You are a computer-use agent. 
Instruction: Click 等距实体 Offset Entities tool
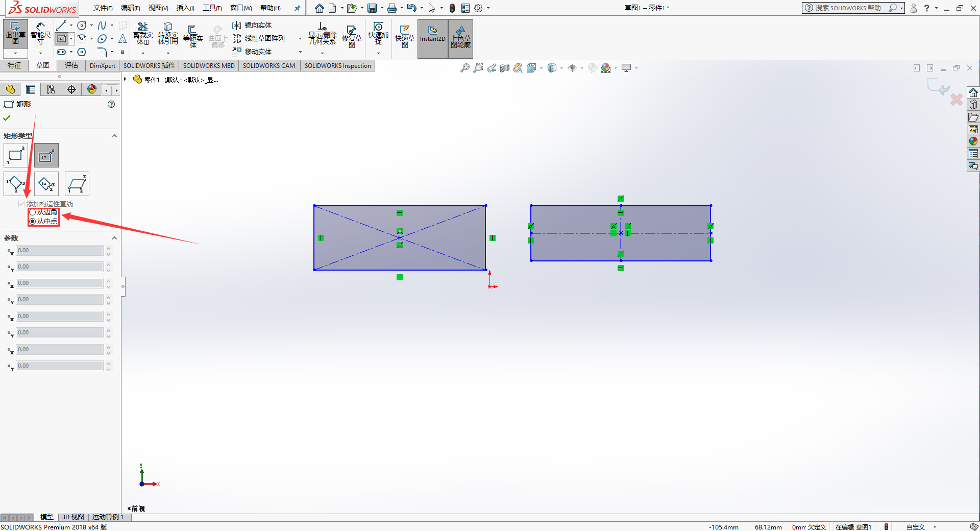tap(193, 36)
